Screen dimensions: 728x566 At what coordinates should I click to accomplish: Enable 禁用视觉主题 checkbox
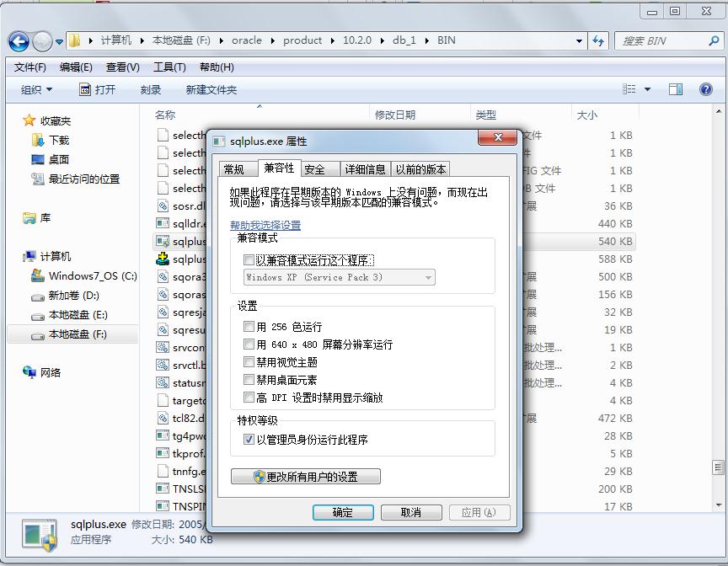click(x=249, y=361)
